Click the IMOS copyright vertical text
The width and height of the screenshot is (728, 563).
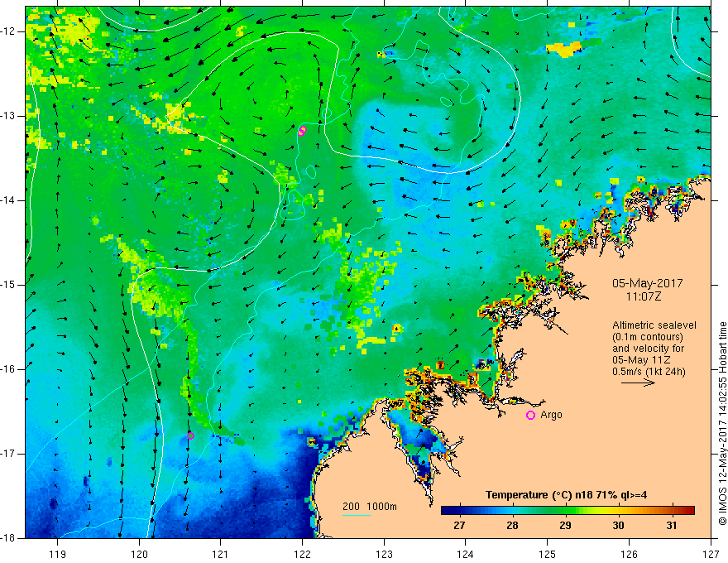coord(722,423)
